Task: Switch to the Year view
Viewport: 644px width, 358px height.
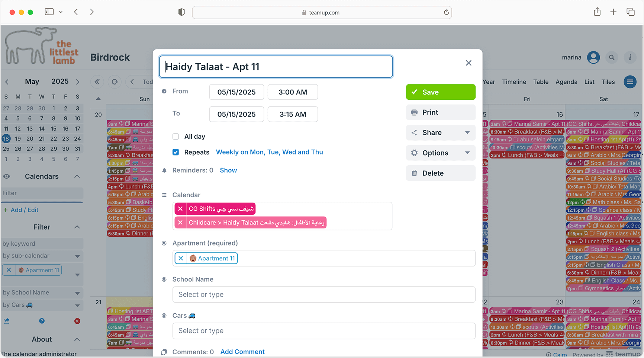Action: [x=489, y=82]
